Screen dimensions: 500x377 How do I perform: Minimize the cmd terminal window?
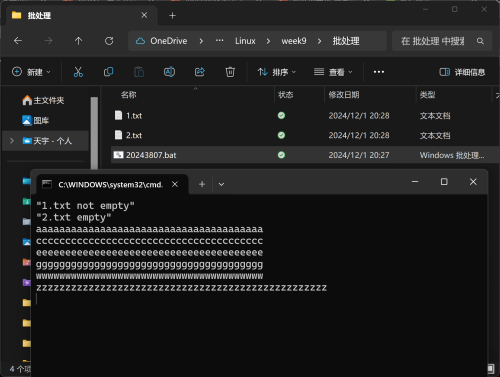(415, 182)
